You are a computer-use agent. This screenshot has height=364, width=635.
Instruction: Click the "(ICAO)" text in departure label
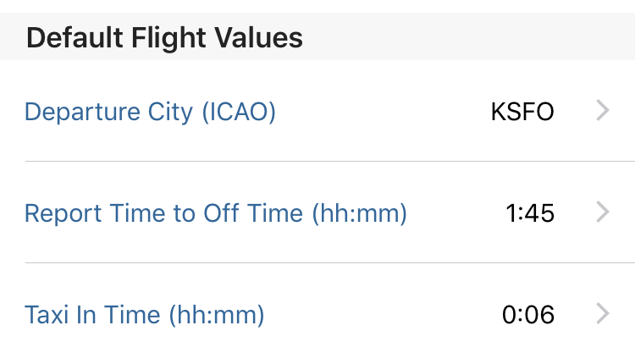click(x=239, y=112)
